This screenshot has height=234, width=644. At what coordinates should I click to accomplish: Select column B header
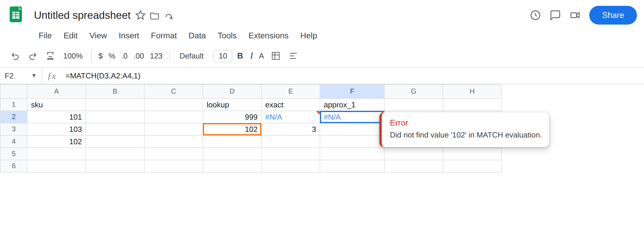tap(115, 92)
